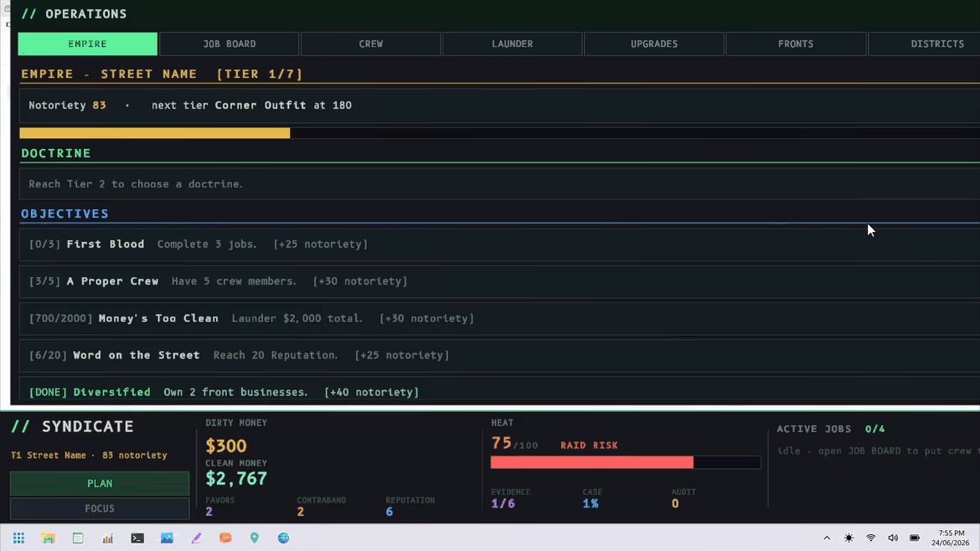The image size is (980, 551).
Task: Select the First Blood objective row
Action: pos(500,245)
